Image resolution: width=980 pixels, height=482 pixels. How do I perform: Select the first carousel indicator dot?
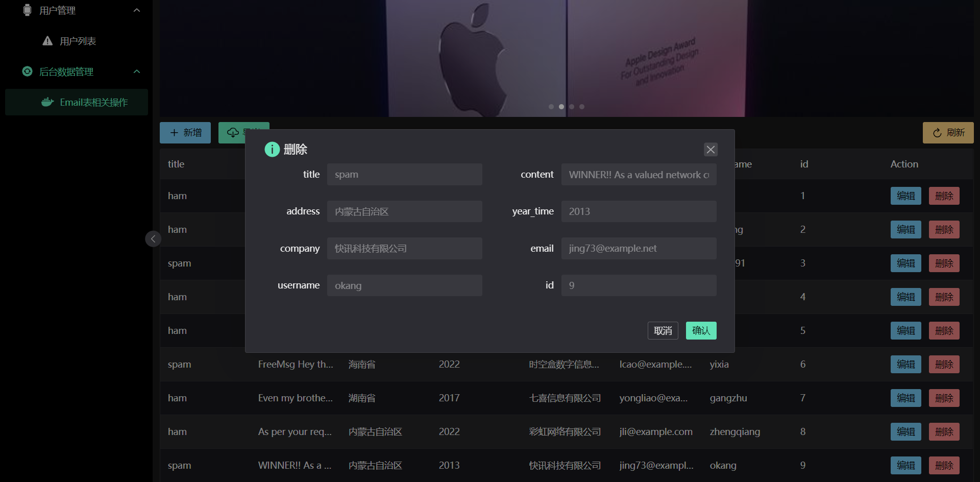pyautogui.click(x=551, y=107)
